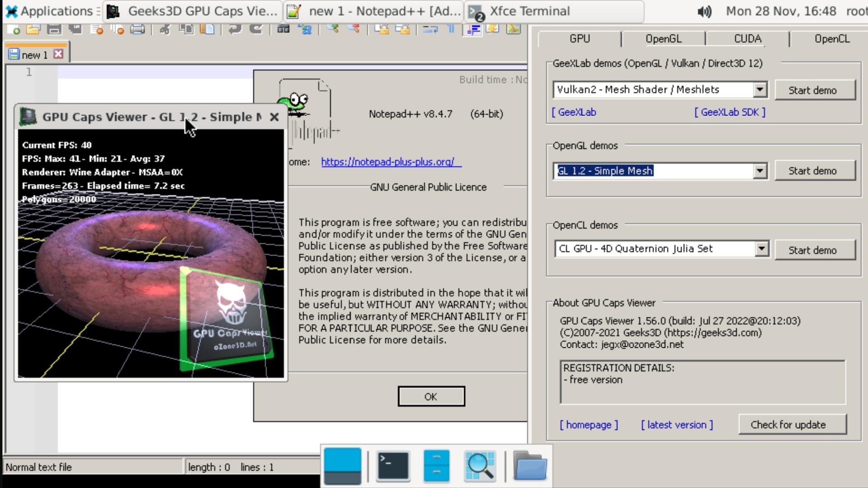The image size is (868, 488).
Task: Open the Vulkan2 Mesh Shader demo dropdown
Action: (761, 89)
